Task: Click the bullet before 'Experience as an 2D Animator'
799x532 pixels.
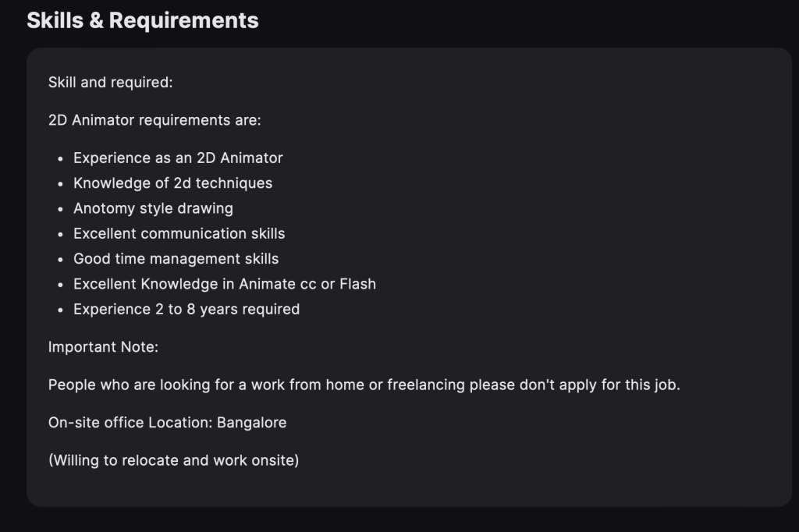Action: click(61, 159)
